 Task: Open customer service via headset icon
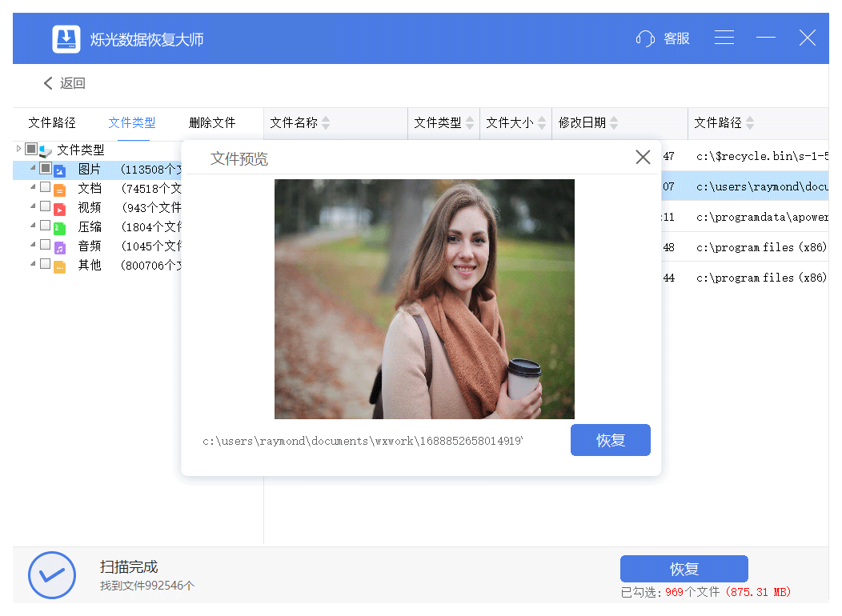pos(645,38)
